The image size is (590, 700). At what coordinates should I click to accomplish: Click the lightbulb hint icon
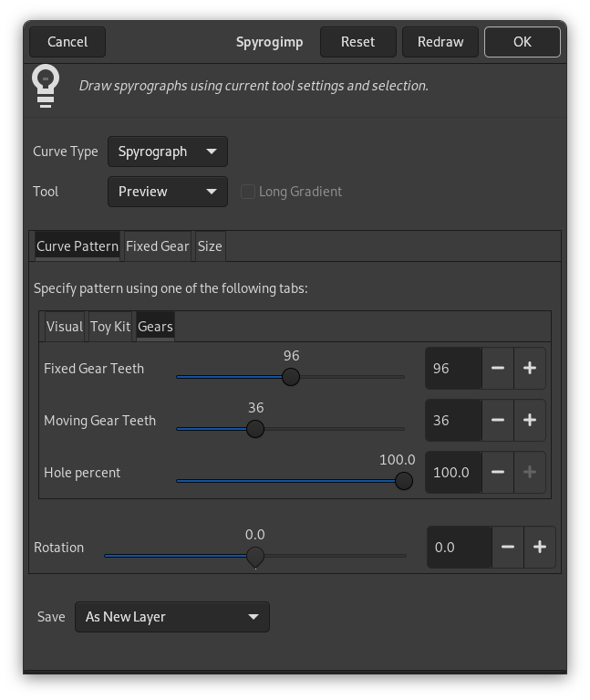tap(46, 85)
